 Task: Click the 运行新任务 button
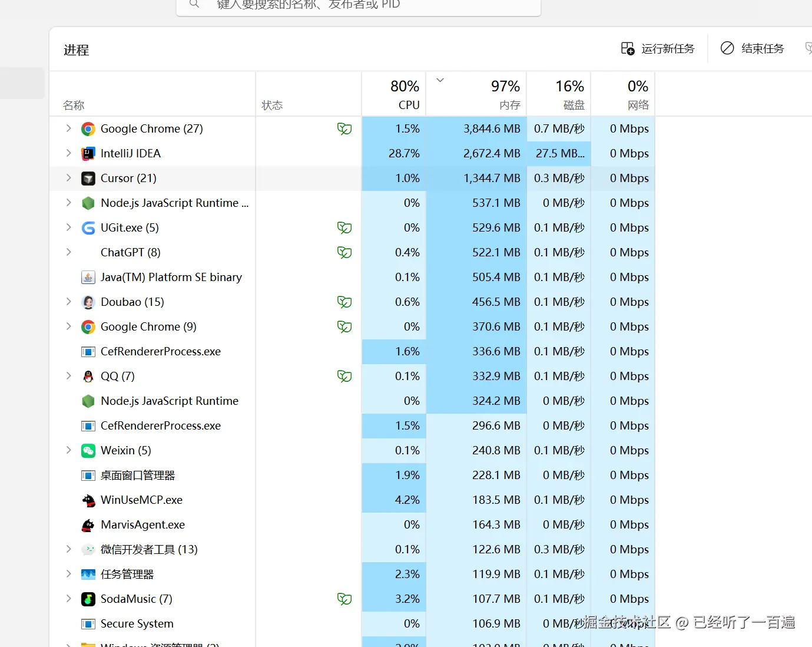pyautogui.click(x=658, y=48)
